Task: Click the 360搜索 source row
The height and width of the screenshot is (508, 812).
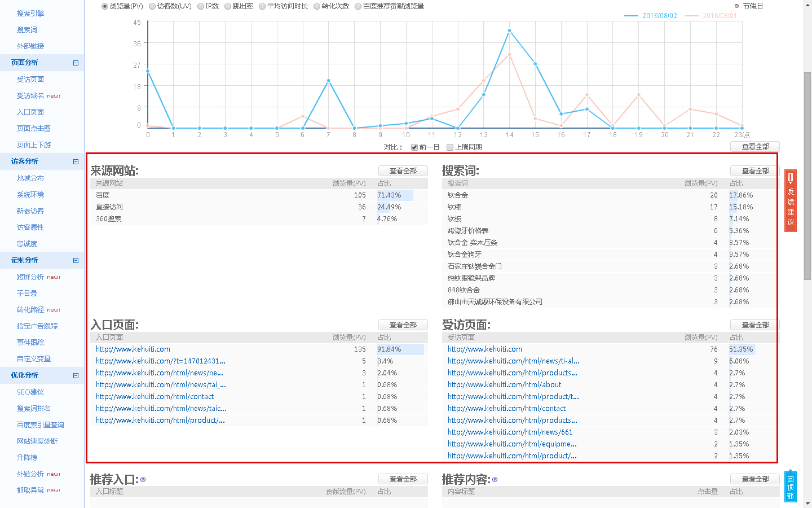Action: pos(259,219)
